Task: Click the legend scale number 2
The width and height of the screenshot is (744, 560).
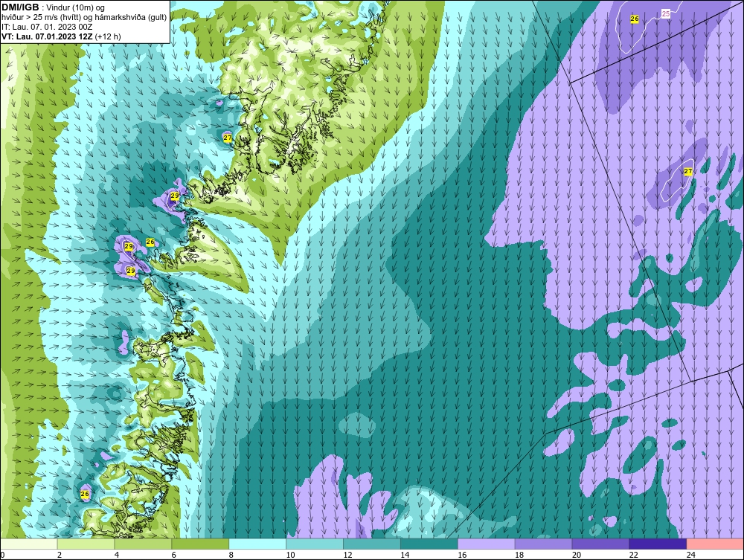Action: pos(60,555)
